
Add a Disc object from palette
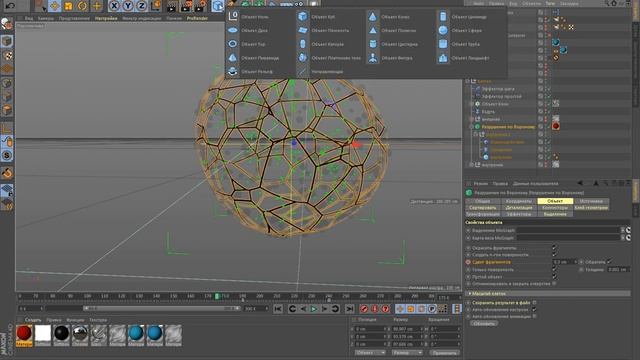pos(249,30)
